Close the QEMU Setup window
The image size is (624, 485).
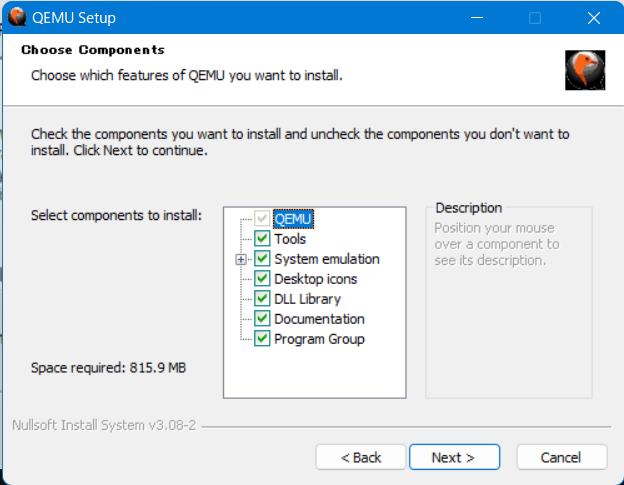(593, 18)
